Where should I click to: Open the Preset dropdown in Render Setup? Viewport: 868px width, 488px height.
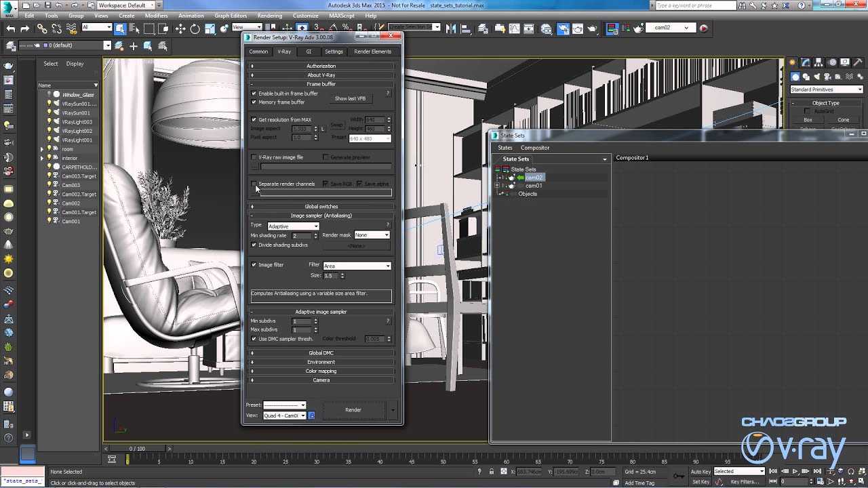[x=285, y=405]
